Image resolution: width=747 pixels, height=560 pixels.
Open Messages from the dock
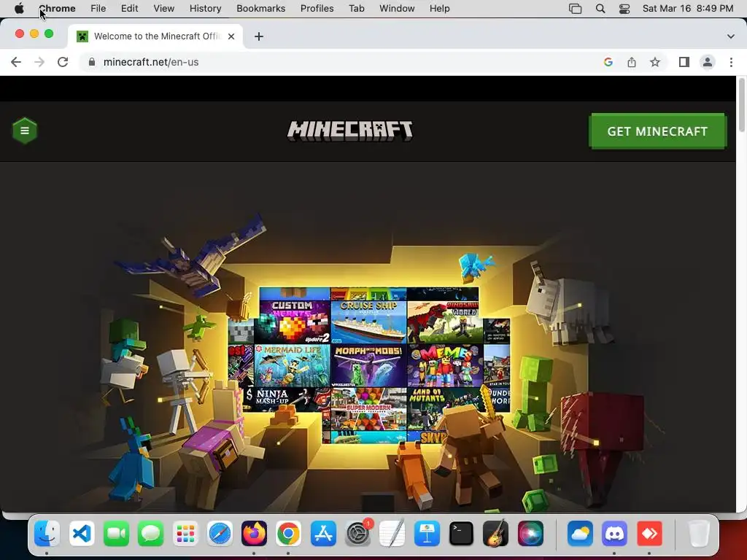tap(150, 533)
